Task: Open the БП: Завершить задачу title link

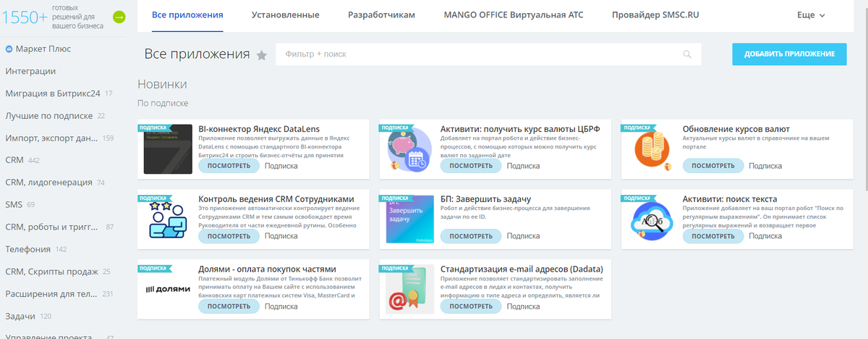Action: tap(486, 199)
